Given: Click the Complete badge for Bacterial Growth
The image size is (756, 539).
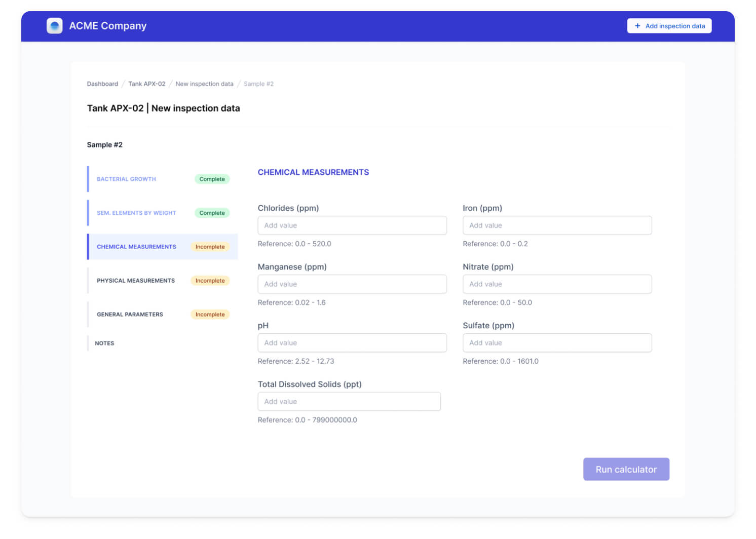Looking at the screenshot, I should [212, 179].
